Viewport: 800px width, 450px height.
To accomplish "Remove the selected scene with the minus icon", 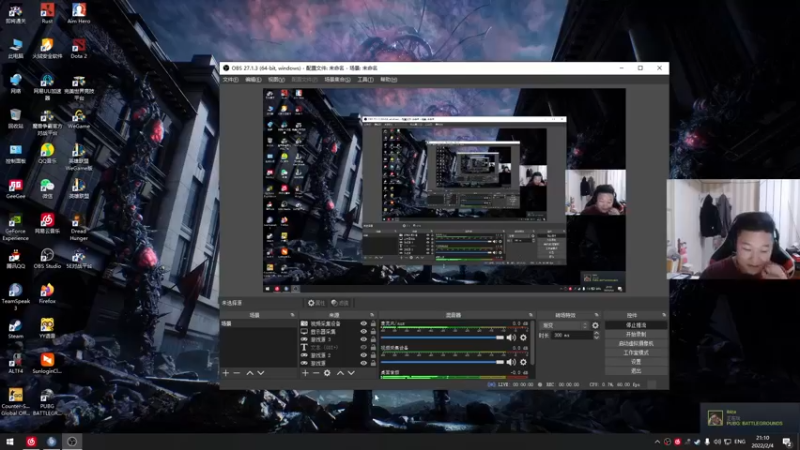I will (237, 373).
